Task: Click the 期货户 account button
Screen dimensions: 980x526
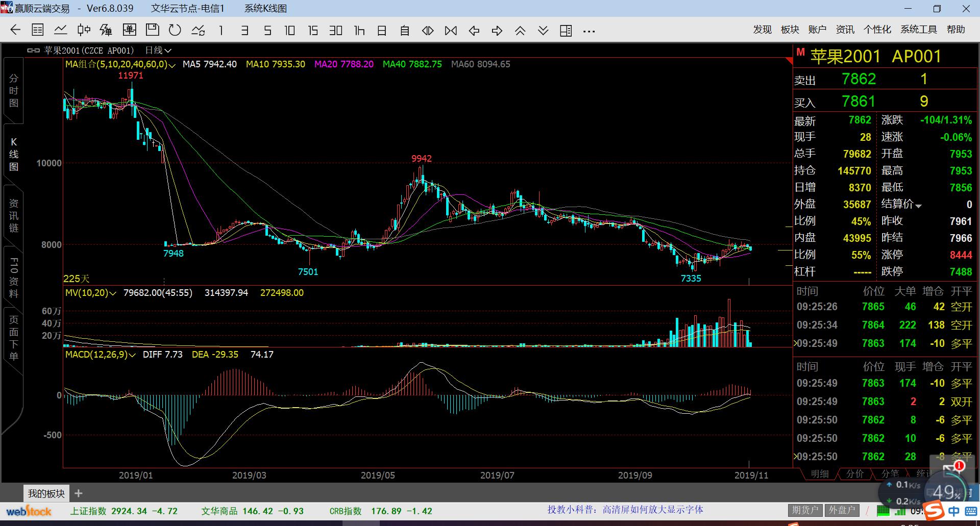Action: [804, 510]
